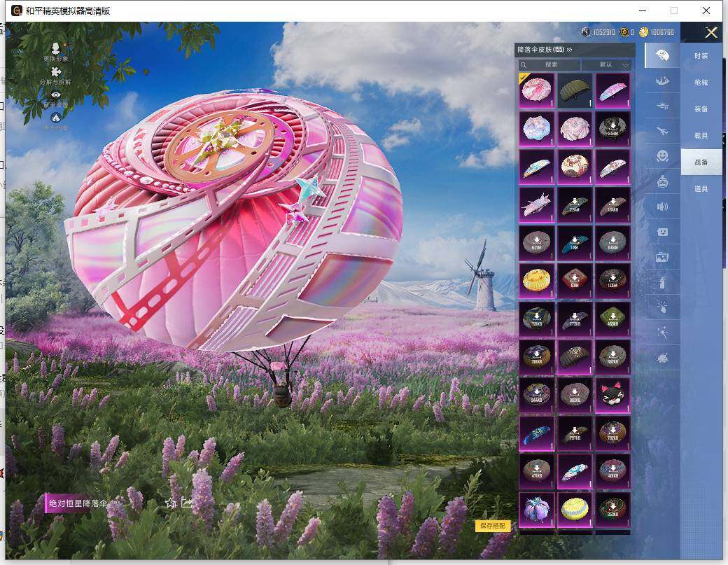Open the 载具 vehicles tab
The image size is (728, 565).
click(x=701, y=135)
